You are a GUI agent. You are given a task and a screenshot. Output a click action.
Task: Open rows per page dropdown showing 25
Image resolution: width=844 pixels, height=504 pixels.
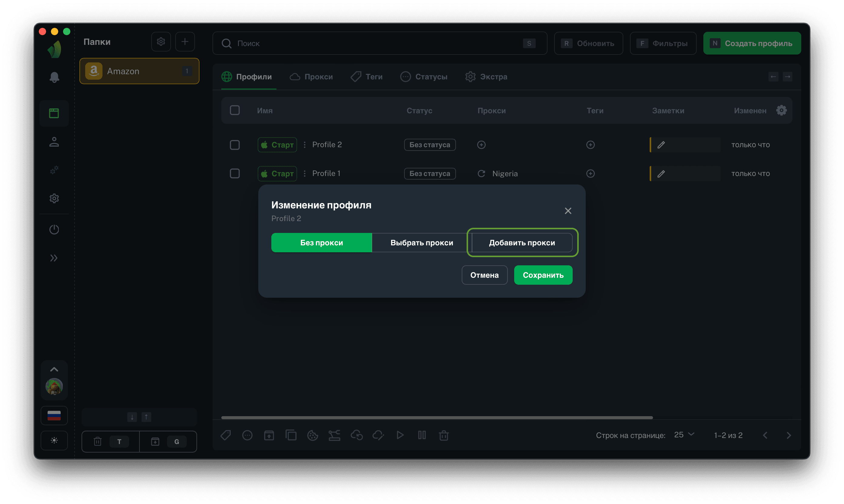coord(684,435)
